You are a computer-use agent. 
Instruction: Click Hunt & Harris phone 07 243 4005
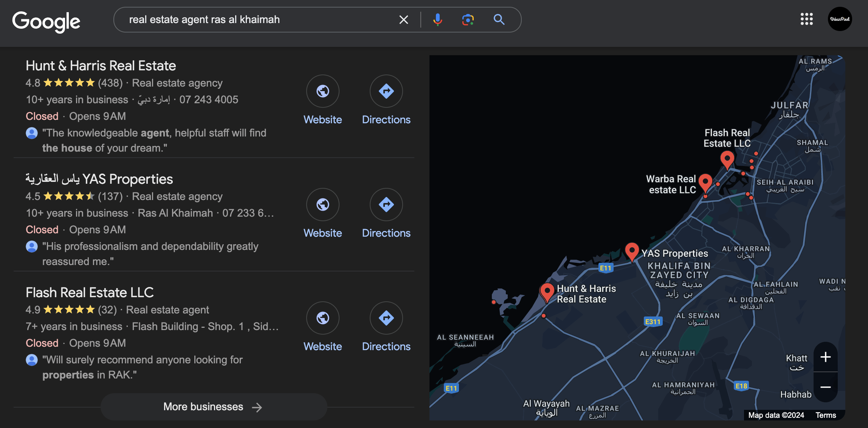pyautogui.click(x=209, y=100)
